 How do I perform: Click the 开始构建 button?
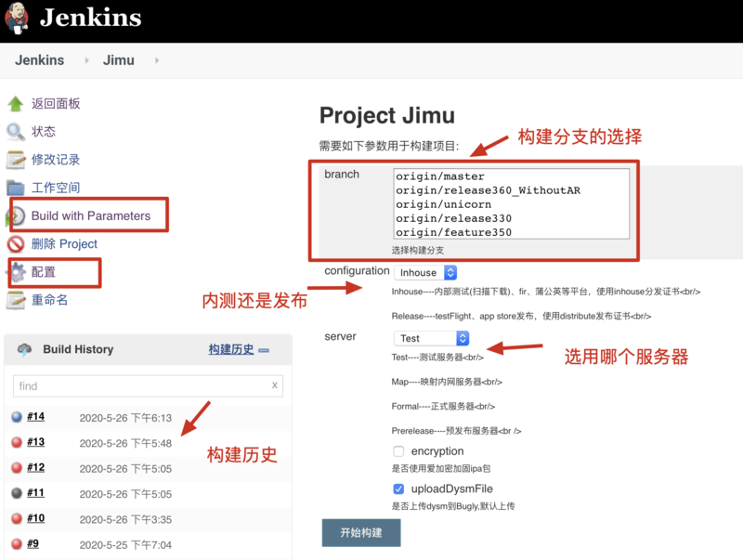coord(361,532)
